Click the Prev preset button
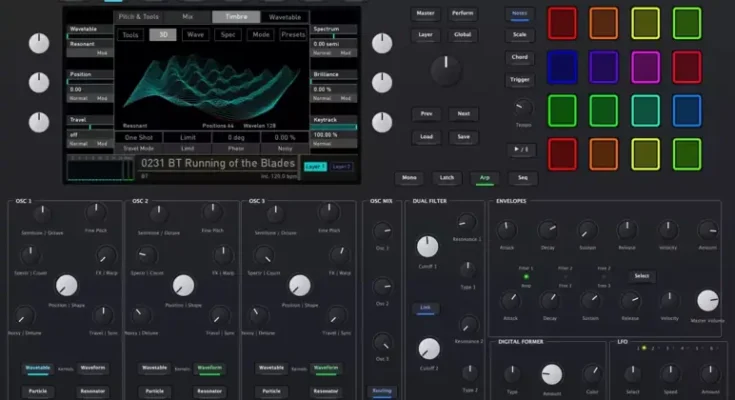Image resolution: width=735 pixels, height=400 pixels. pos(426,114)
